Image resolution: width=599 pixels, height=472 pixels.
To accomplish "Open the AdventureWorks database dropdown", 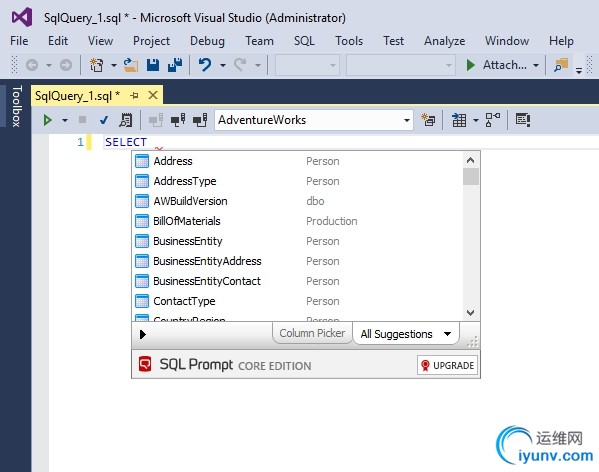I will tap(407, 120).
